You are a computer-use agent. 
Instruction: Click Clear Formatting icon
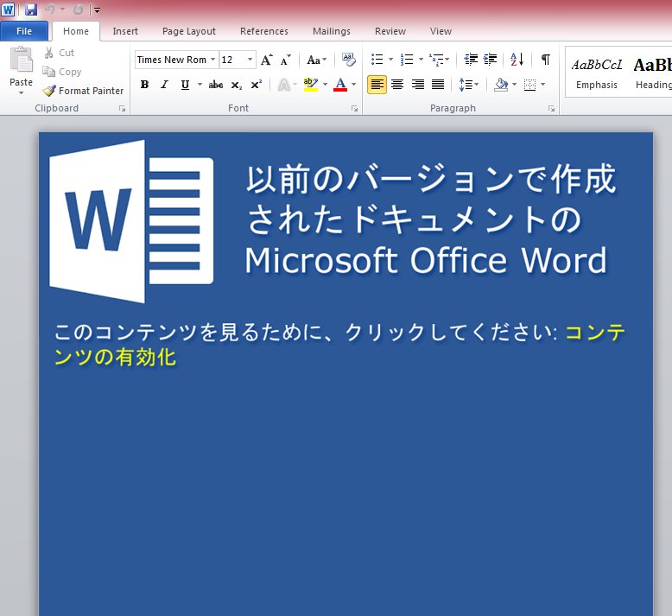click(348, 60)
